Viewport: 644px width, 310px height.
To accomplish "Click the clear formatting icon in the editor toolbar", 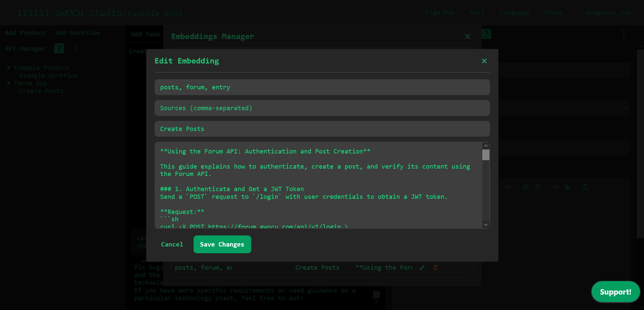I will point(585,187).
